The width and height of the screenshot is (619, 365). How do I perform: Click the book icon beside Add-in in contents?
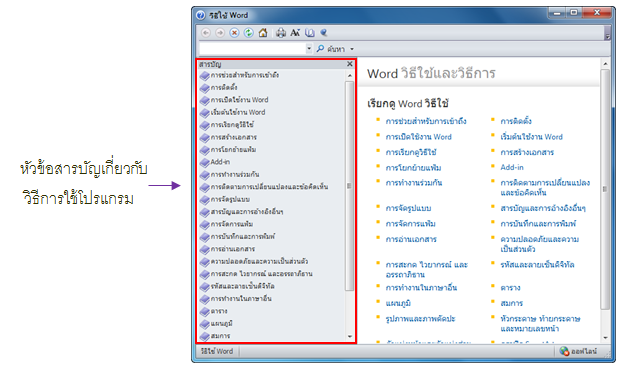204,162
